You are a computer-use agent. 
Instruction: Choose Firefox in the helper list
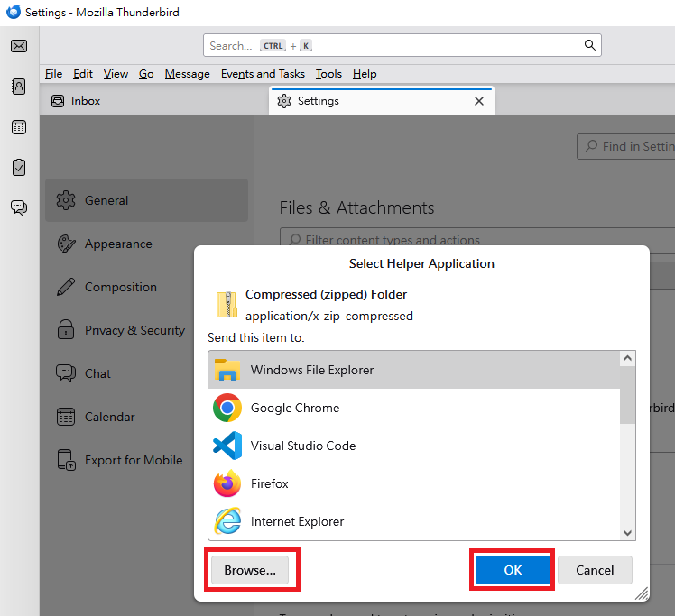pos(414,483)
